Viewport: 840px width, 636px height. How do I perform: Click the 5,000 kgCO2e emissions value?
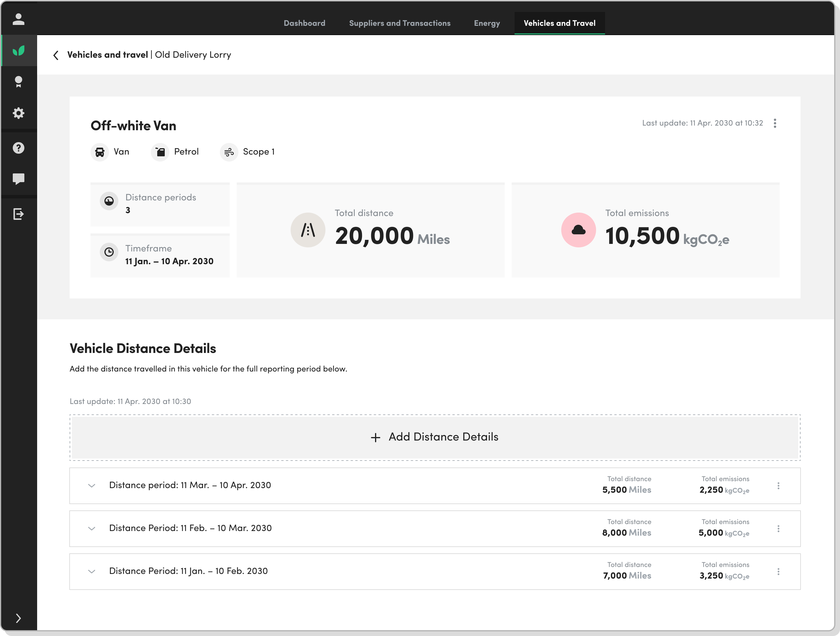(x=724, y=533)
